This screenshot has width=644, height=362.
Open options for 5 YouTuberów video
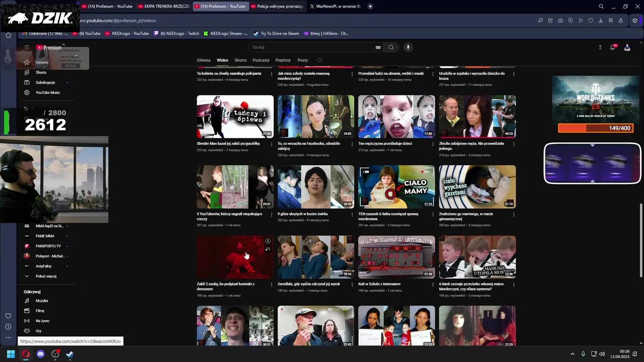271,214
